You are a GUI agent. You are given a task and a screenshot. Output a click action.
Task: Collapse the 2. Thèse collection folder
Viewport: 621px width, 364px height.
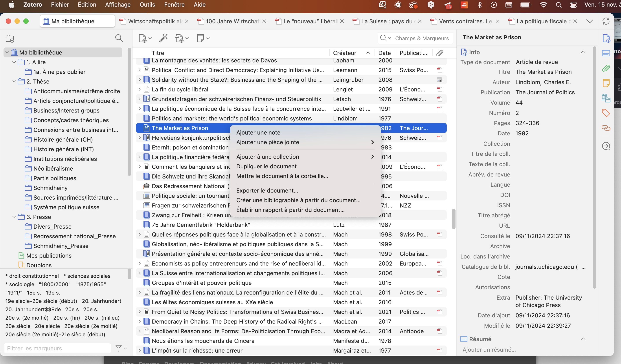(x=14, y=82)
